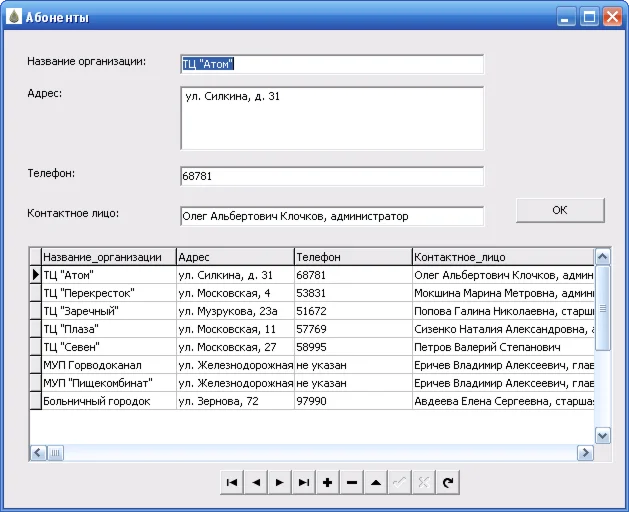Go to next record in navigator
The width and height of the screenshot is (629, 512).
click(x=280, y=482)
